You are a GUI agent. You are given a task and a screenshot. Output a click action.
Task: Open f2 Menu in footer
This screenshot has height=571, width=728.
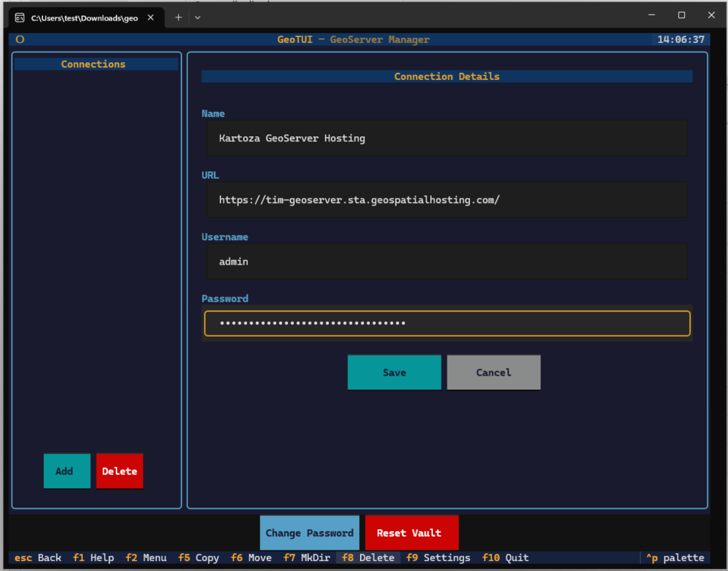click(146, 558)
